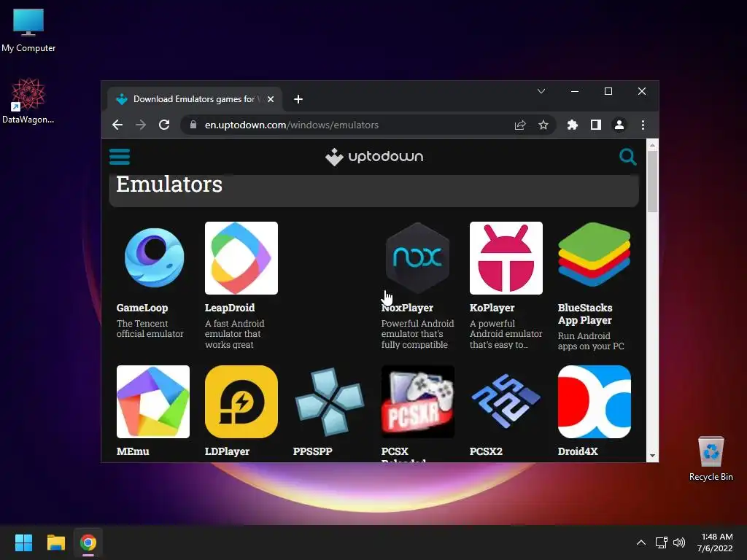The height and width of the screenshot is (560, 747).
Task: Open File Explorer from taskbar
Action: click(x=55, y=542)
